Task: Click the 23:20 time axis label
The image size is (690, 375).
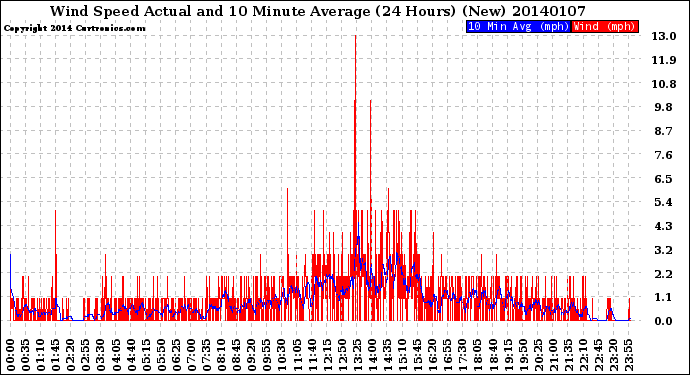Action: point(613,355)
